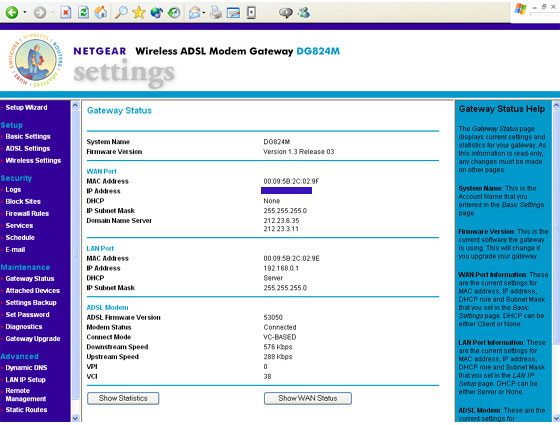
Task: Click the device icon next to Edit
Action: [x=251, y=13]
